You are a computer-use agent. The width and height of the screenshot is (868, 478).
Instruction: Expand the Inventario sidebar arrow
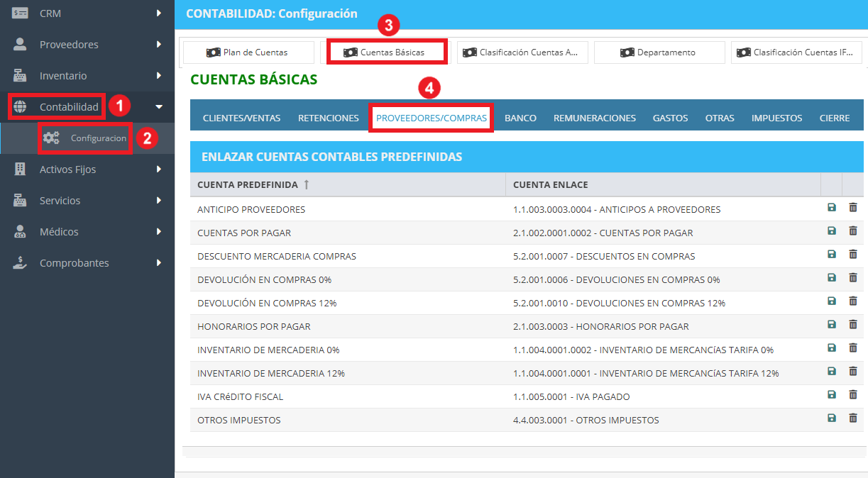(159, 75)
